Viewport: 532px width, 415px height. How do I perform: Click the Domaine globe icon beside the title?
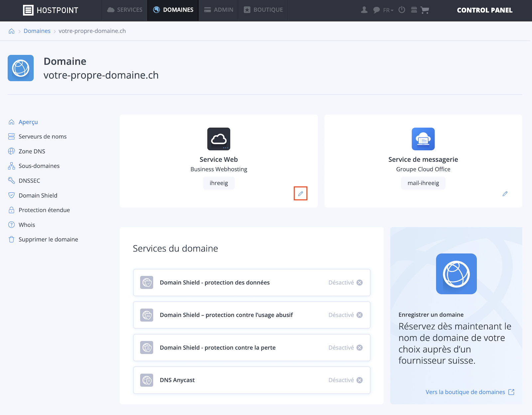[21, 68]
